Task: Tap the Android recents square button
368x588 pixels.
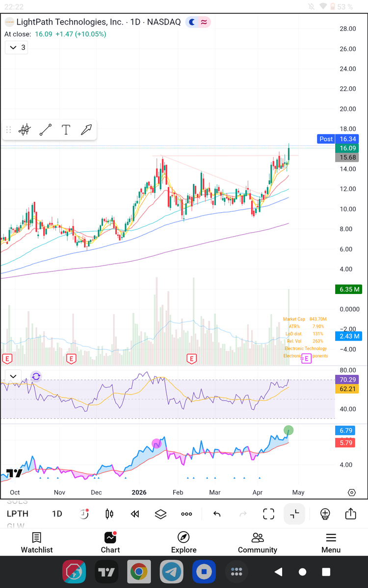Action: 326,572
